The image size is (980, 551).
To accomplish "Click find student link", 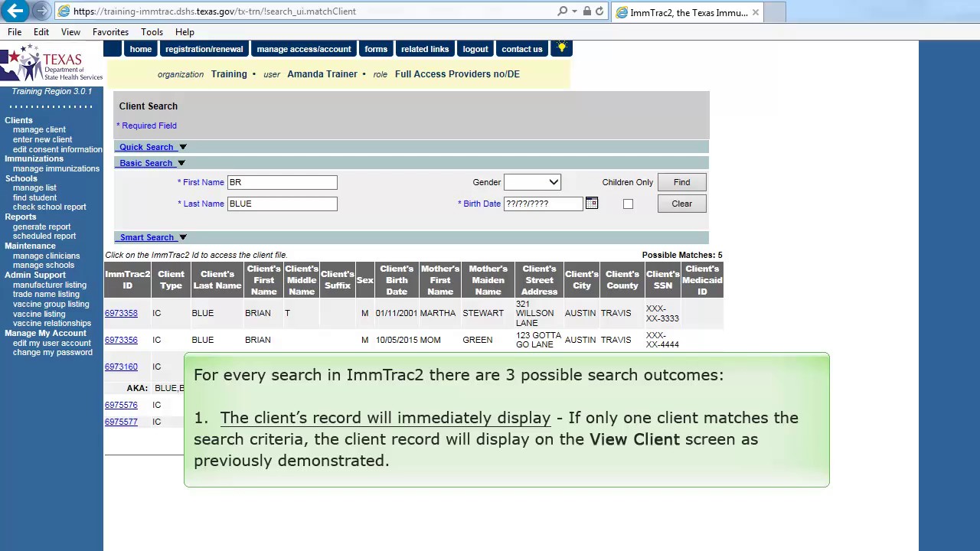I will tap(34, 197).
